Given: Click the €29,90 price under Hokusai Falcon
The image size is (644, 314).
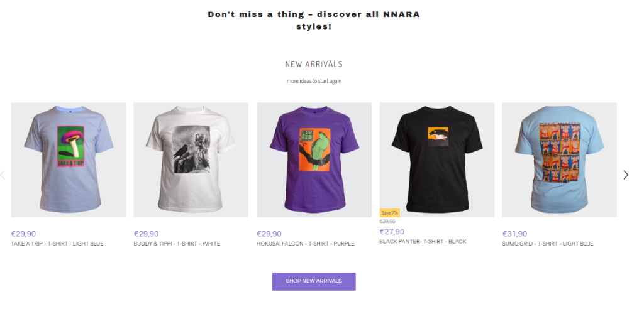Looking at the screenshot, I should coord(269,234).
